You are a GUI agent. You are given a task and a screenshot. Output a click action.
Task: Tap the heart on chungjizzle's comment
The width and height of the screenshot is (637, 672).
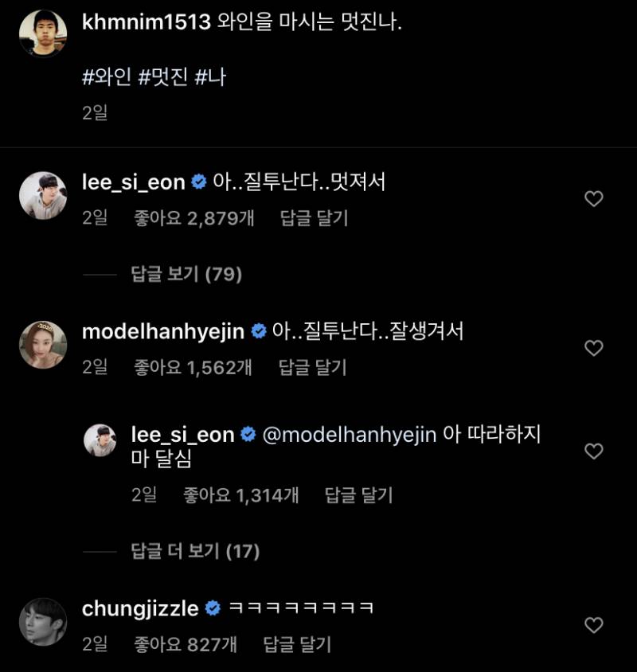tap(594, 626)
